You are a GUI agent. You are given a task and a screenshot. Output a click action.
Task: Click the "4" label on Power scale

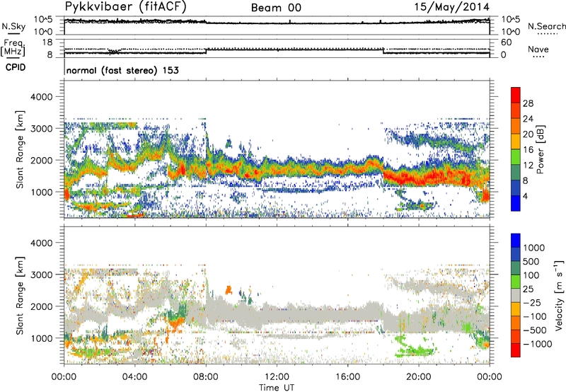click(526, 197)
